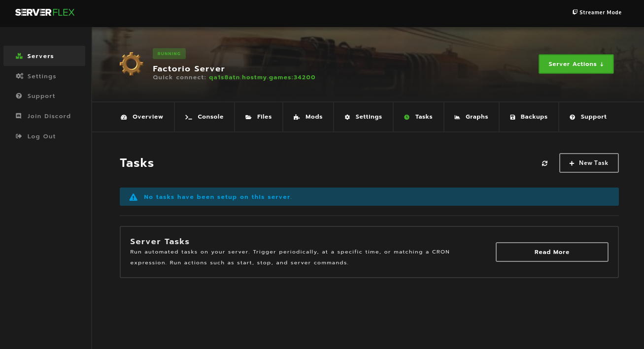Click the Servers sidebar icon
644x349 pixels.
[x=19, y=56]
